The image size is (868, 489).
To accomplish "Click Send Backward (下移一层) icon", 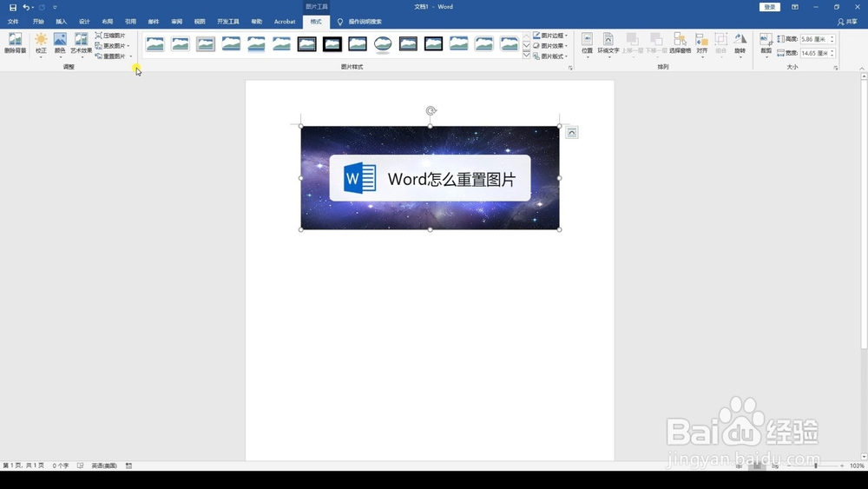I will tap(656, 44).
